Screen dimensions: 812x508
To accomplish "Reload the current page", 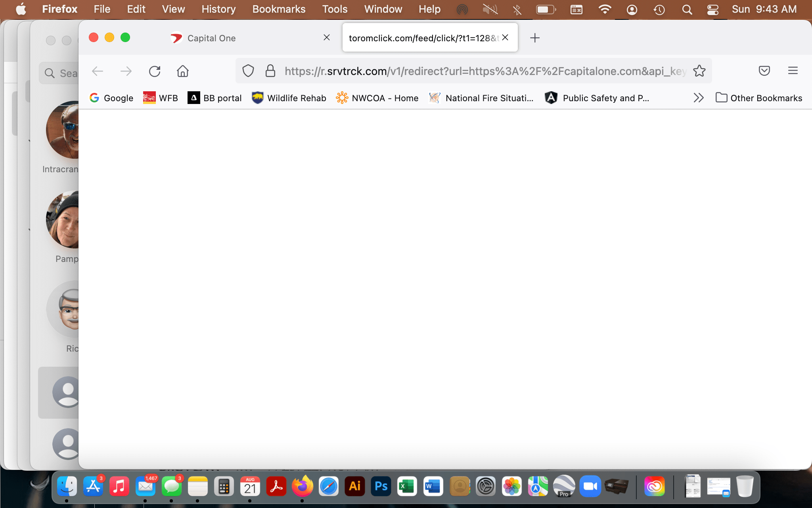I will tap(155, 71).
